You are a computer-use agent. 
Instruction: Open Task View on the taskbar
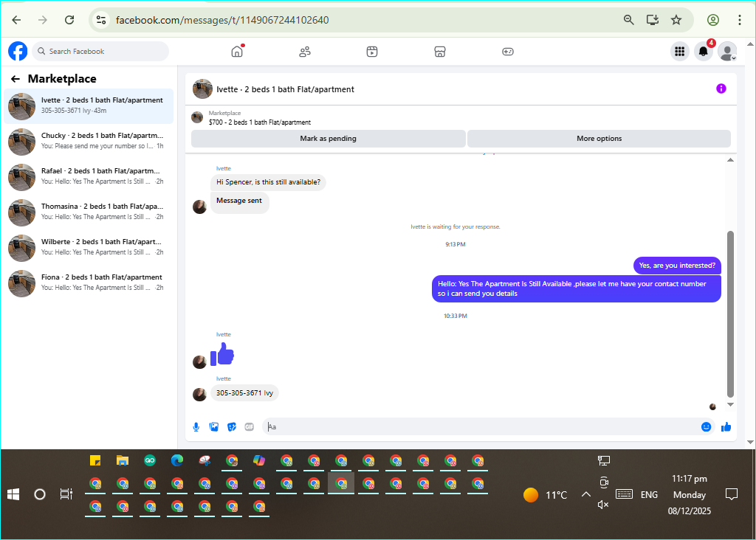pos(66,494)
